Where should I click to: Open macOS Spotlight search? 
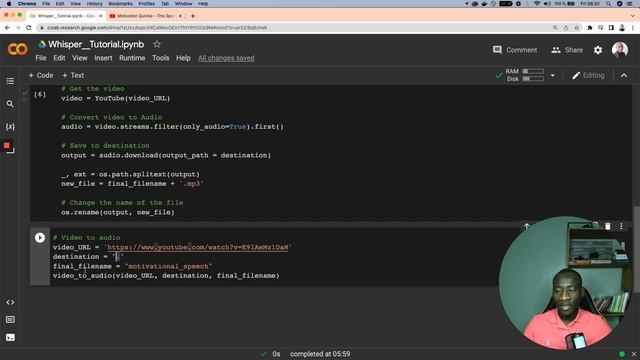[x=608, y=4]
